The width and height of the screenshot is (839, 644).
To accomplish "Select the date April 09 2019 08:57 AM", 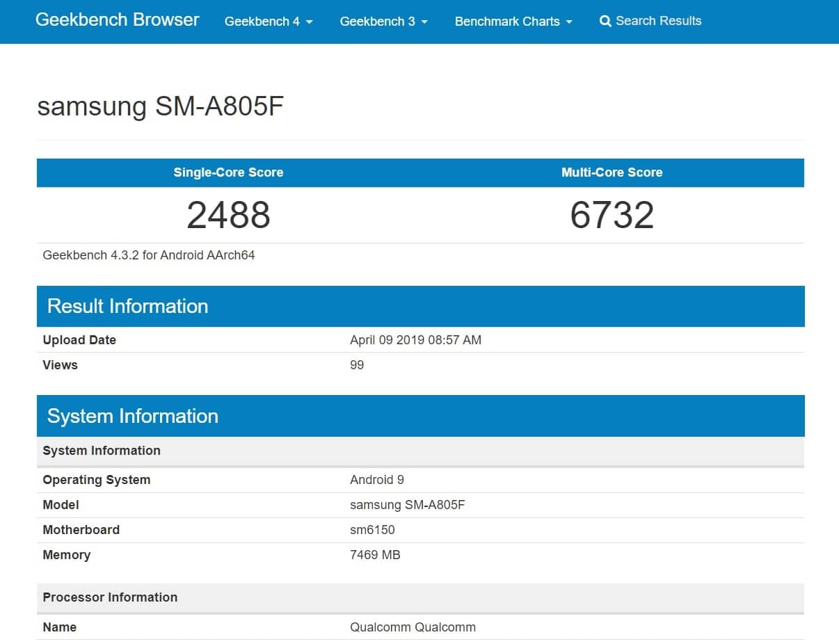I will (x=415, y=340).
